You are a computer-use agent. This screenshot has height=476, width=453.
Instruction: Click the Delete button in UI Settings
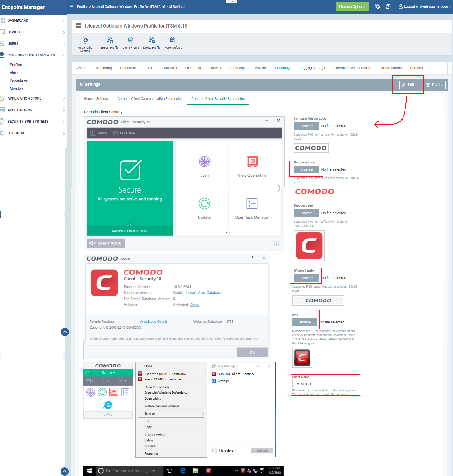(434, 85)
